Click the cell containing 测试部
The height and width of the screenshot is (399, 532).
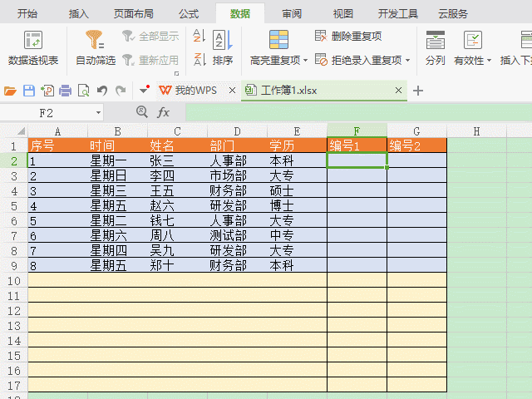click(x=237, y=235)
